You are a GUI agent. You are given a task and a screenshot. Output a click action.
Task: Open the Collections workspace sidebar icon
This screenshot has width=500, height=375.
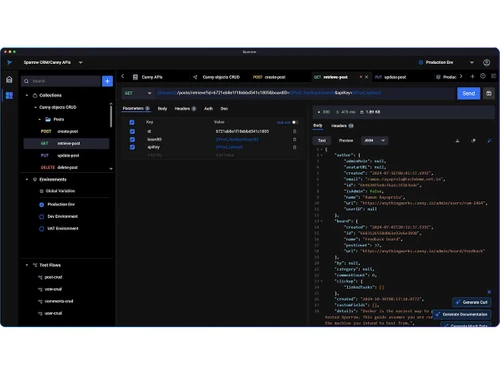pyautogui.click(x=9, y=96)
